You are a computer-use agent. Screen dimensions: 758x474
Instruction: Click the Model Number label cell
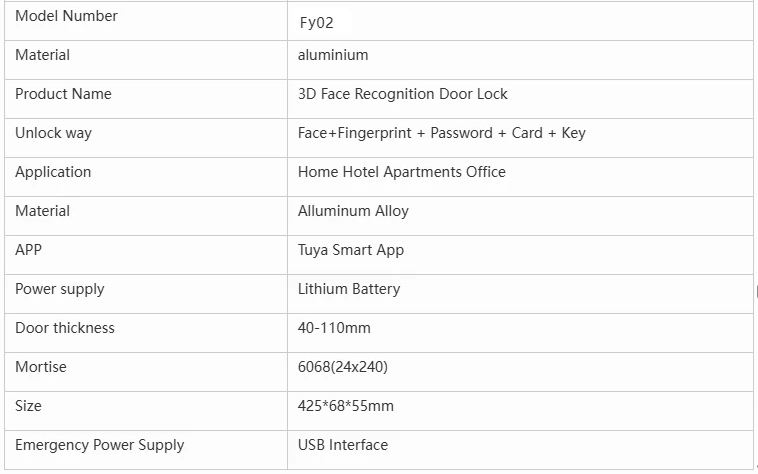point(66,16)
